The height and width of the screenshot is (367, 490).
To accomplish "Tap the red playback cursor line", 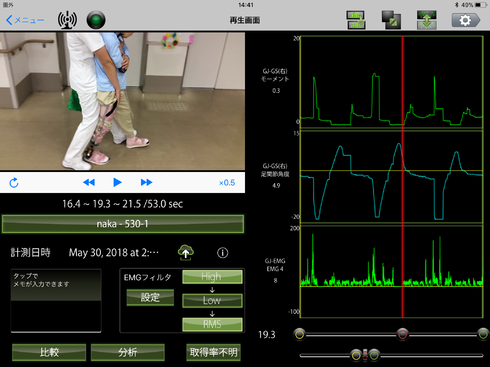I will tap(402, 177).
